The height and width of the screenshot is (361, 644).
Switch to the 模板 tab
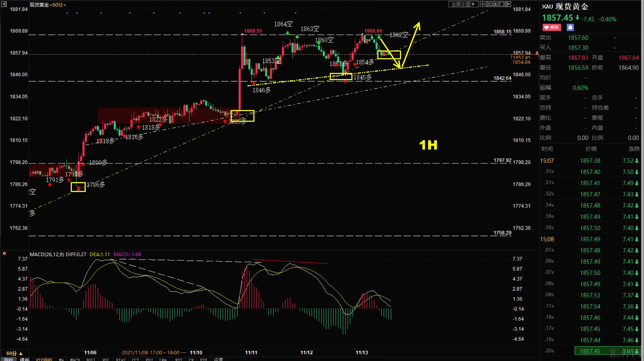[25, 359]
